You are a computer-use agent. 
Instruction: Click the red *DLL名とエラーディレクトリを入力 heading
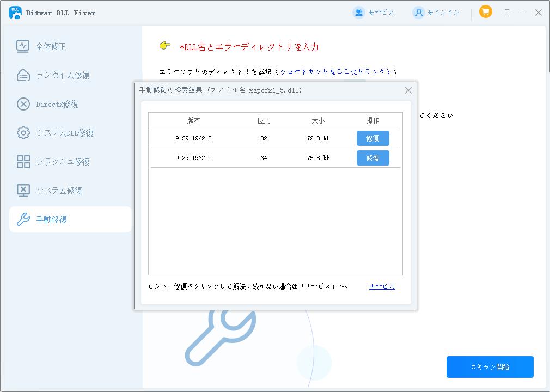click(249, 47)
